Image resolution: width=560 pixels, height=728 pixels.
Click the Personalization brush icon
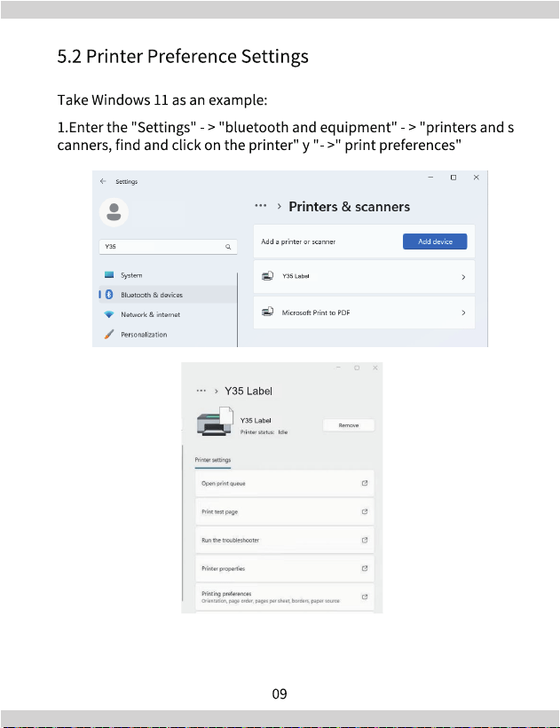109,335
